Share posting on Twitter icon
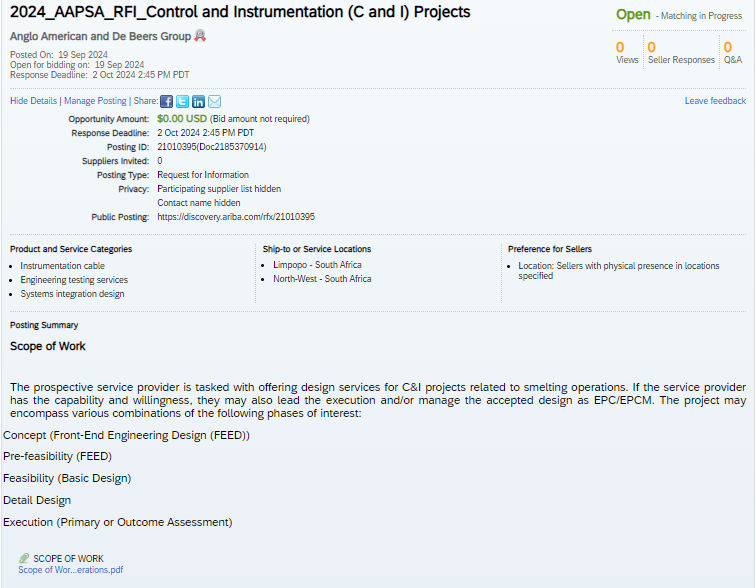The width and height of the screenshot is (756, 588). point(182,101)
